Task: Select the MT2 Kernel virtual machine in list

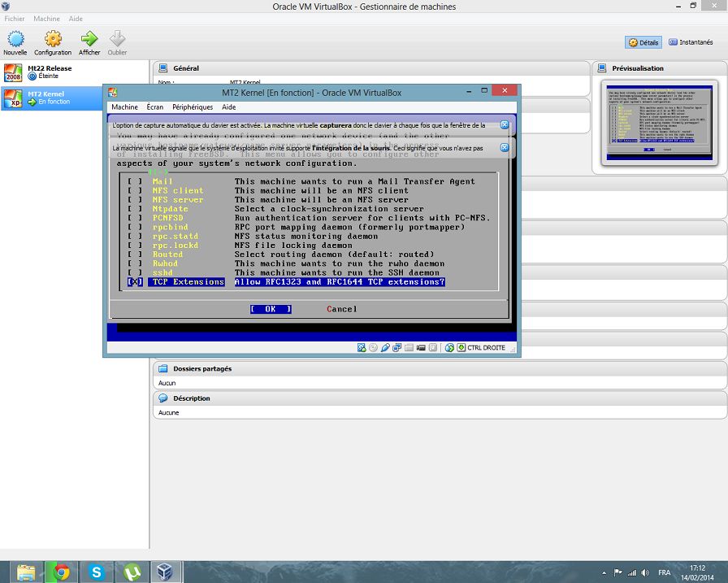Action: [x=52, y=98]
